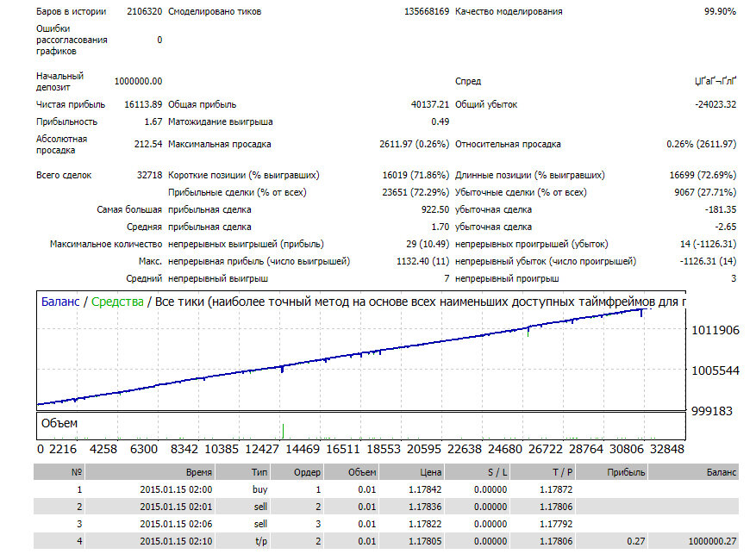
Task: Click the chart axis value 999183
Action: (712, 411)
